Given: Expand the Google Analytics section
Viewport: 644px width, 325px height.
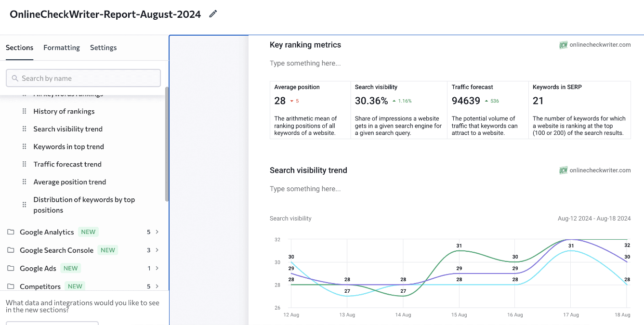Looking at the screenshot, I should [158, 232].
